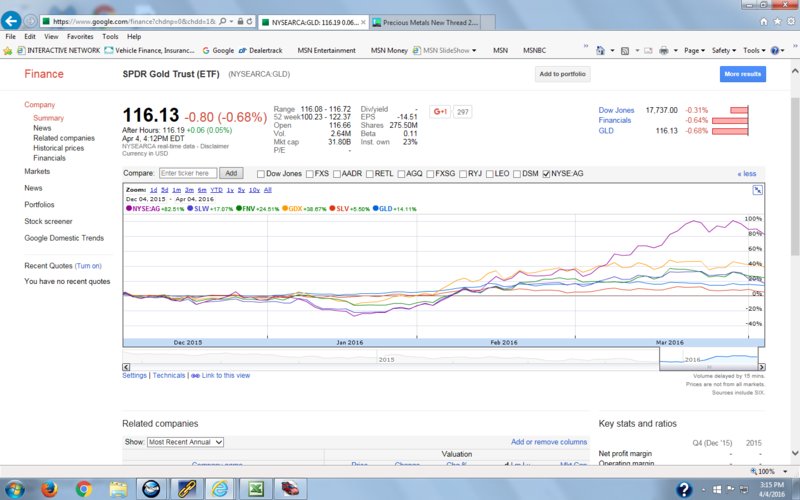Open the File menu
This screenshot has width=800, height=500.
(x=10, y=37)
